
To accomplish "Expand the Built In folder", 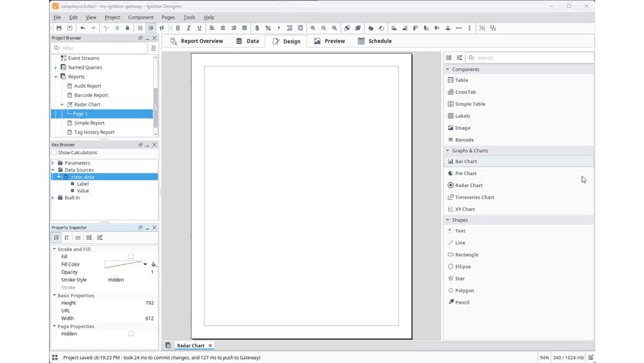I will pyautogui.click(x=53, y=198).
